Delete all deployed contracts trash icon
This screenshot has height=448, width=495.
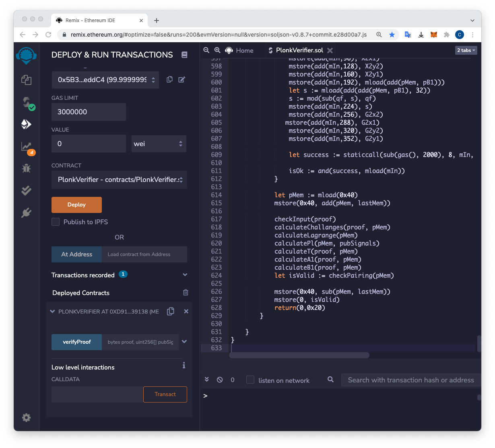coord(186,292)
